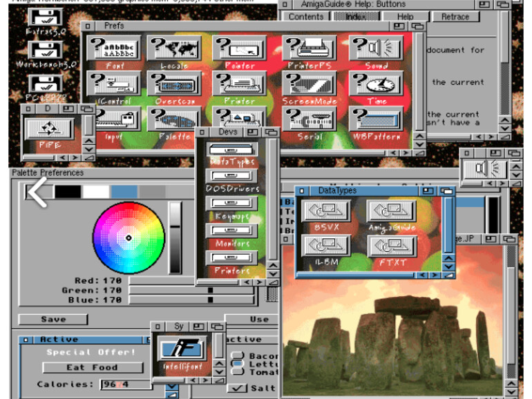The height and width of the screenshot is (399, 532).
Task: Open the IControl preferences icon
Action: [x=114, y=84]
